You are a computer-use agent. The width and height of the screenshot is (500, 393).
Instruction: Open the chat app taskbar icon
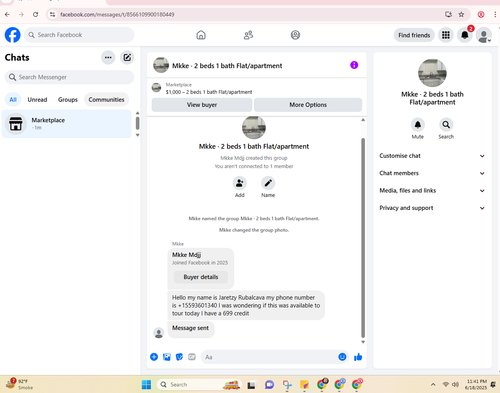click(x=269, y=385)
